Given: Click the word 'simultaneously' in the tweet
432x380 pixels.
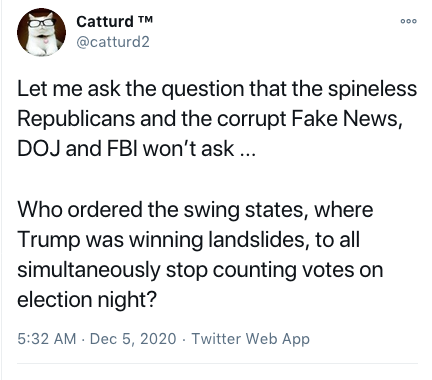Looking at the screenshot, I should click(89, 270).
